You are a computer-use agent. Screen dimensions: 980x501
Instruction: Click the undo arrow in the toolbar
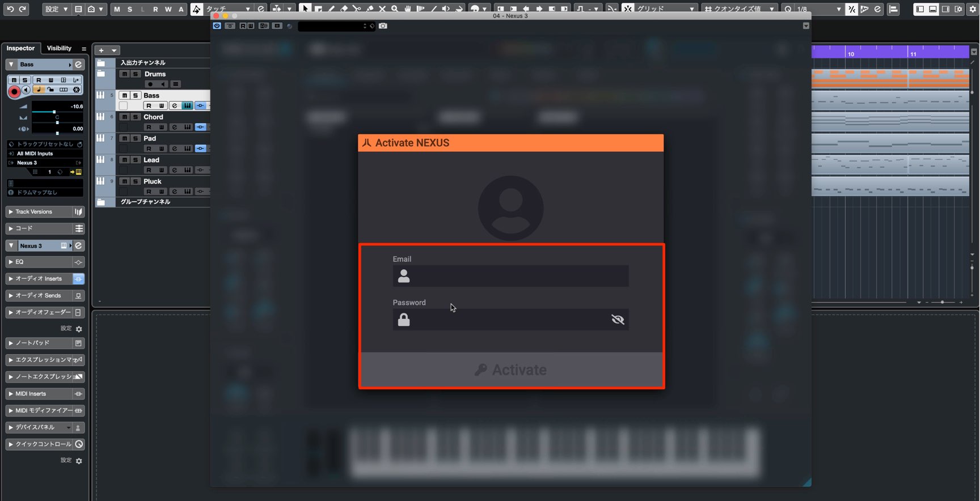(x=10, y=9)
